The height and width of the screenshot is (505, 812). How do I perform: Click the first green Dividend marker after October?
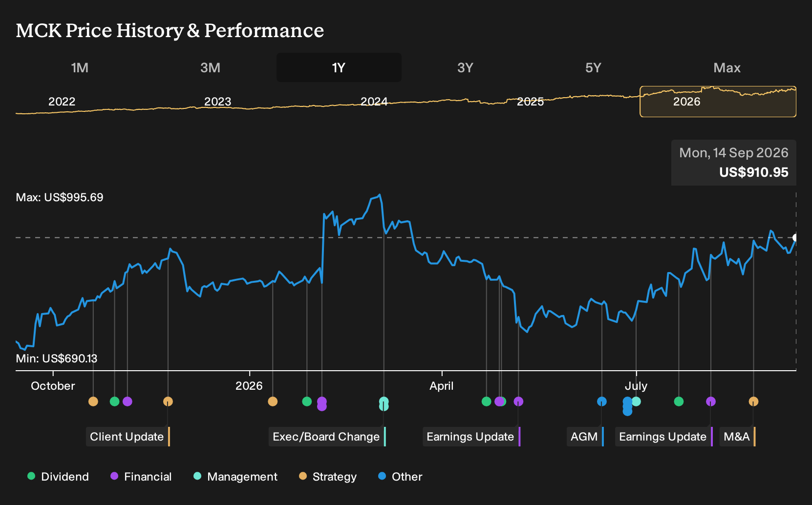click(115, 401)
